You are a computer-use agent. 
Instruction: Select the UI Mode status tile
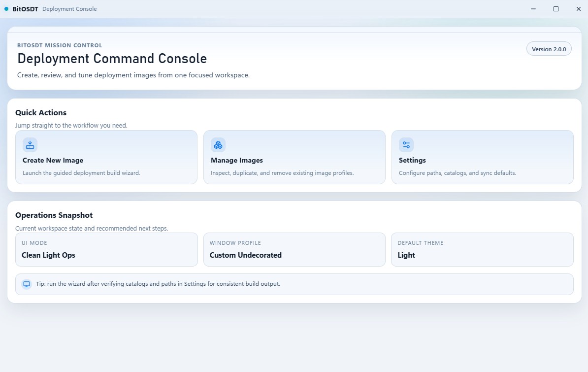106,250
